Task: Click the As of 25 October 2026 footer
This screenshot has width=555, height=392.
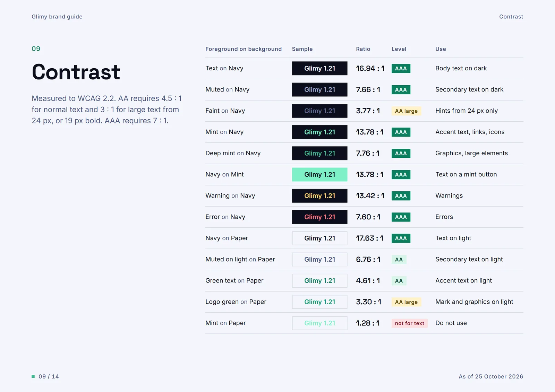Action: [491, 376]
